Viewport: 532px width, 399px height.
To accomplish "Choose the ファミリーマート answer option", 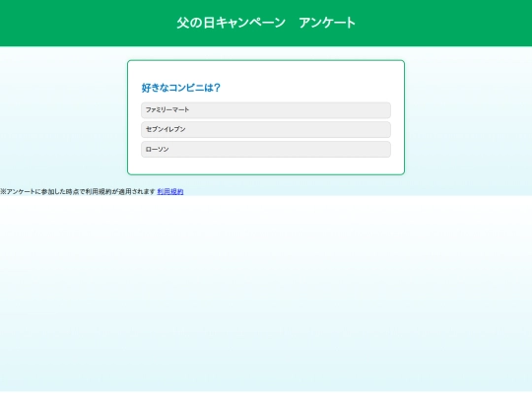I will pyautogui.click(x=266, y=110).
